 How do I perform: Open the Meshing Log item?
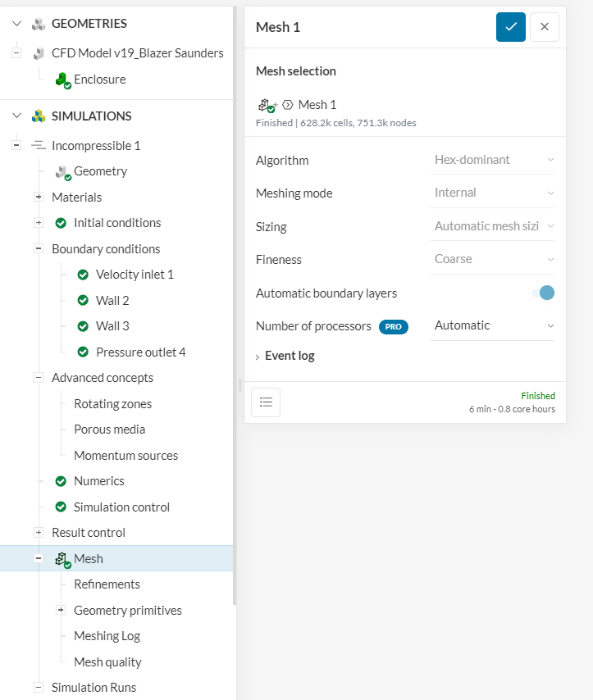point(107,636)
